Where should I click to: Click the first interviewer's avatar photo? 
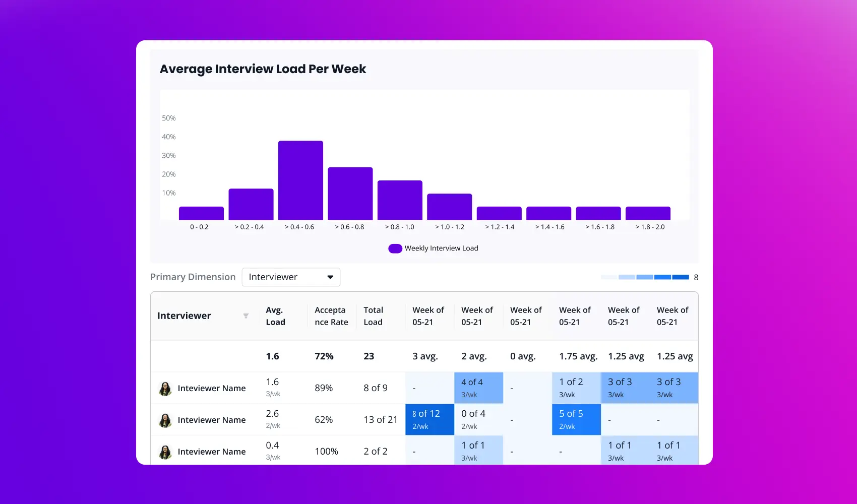point(165,389)
